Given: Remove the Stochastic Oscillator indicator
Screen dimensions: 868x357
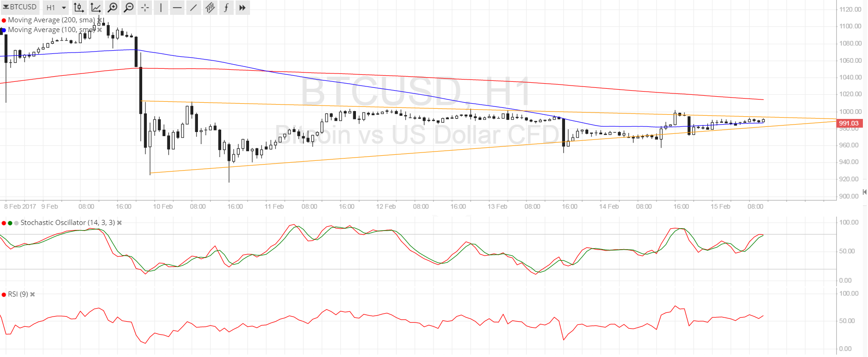Looking at the screenshot, I should tap(119, 223).
